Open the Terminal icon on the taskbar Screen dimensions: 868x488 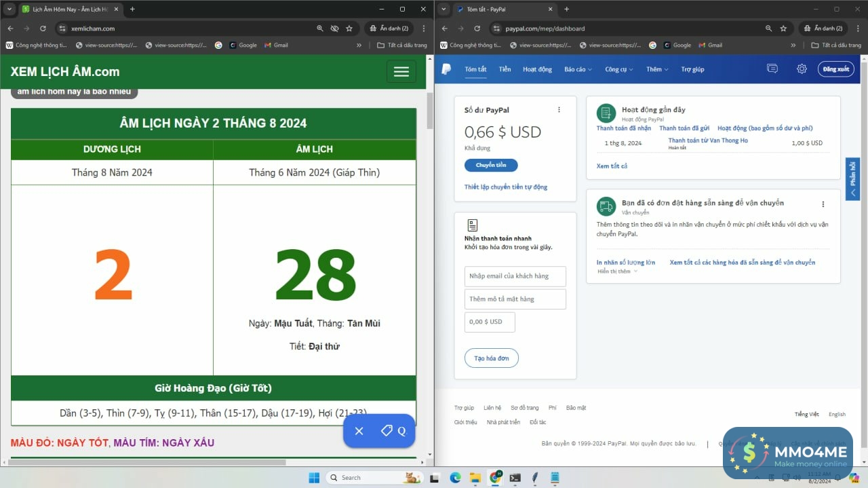(515, 478)
